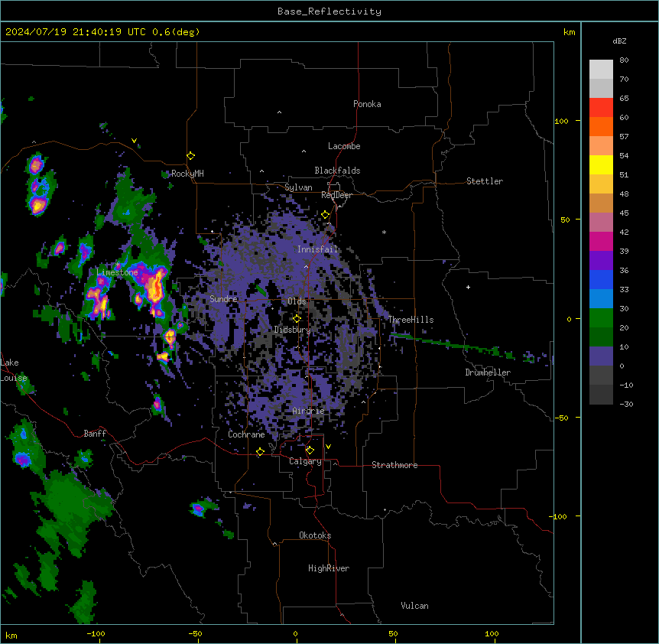
Task: Click yellow diamond marker between Olds and Didsbury
Action: coord(297,319)
